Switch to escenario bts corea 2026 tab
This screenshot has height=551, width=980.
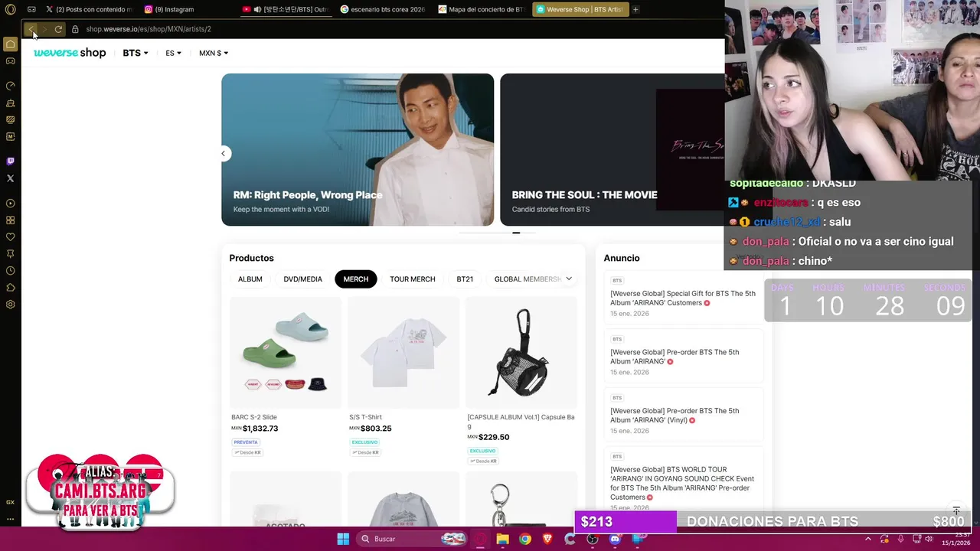click(383, 9)
